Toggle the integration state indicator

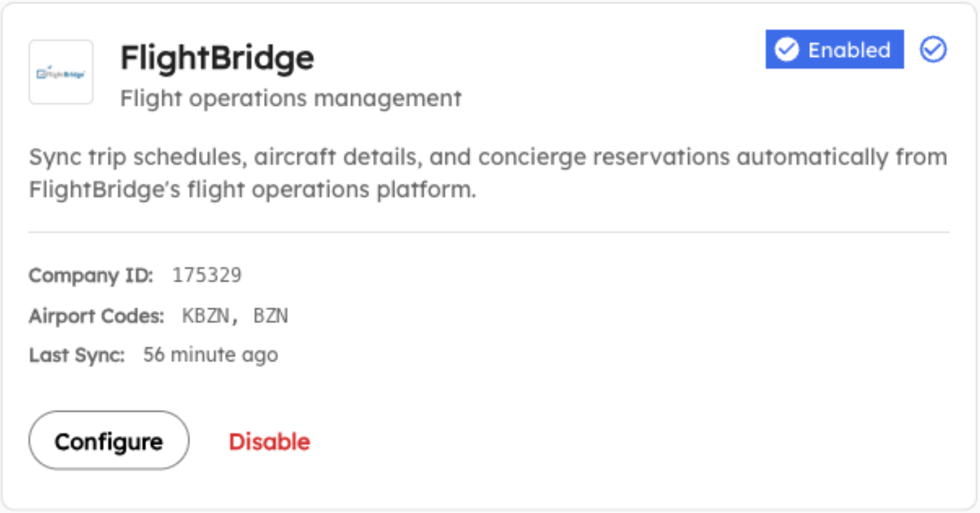click(x=835, y=50)
